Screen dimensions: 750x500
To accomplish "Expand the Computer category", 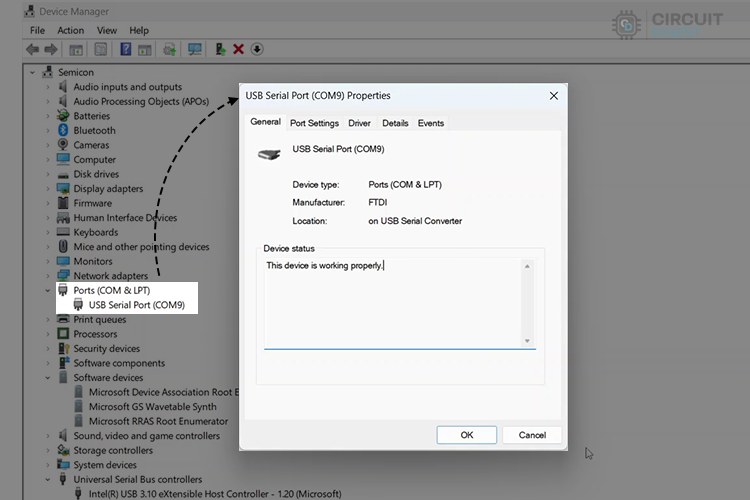I will click(x=47, y=159).
